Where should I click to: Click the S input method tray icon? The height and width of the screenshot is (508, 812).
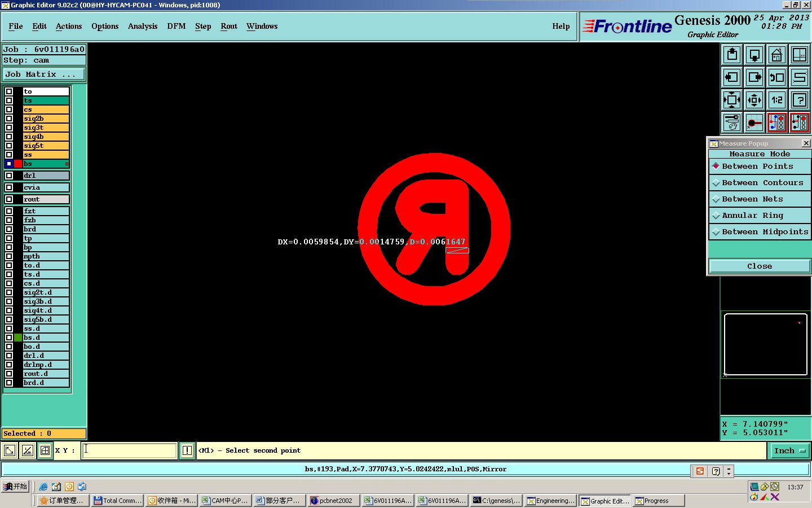click(700, 471)
